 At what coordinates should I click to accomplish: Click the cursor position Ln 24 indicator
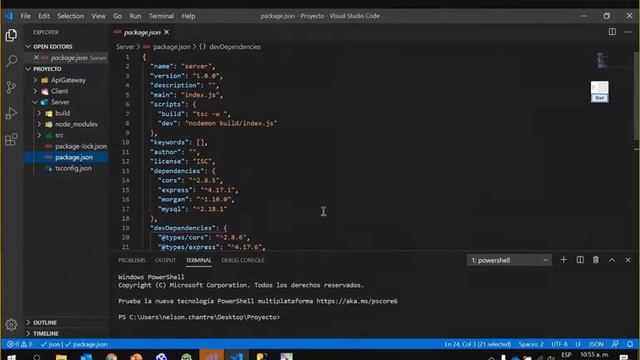coord(478,344)
